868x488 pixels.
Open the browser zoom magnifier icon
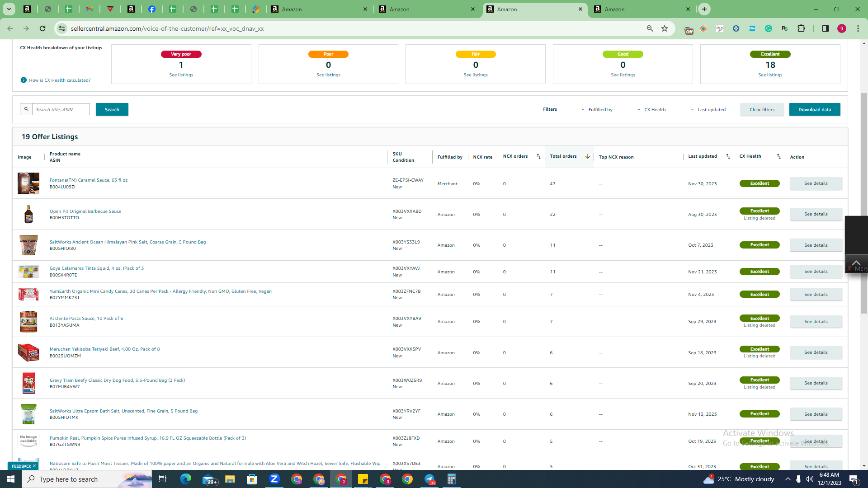pos(650,28)
